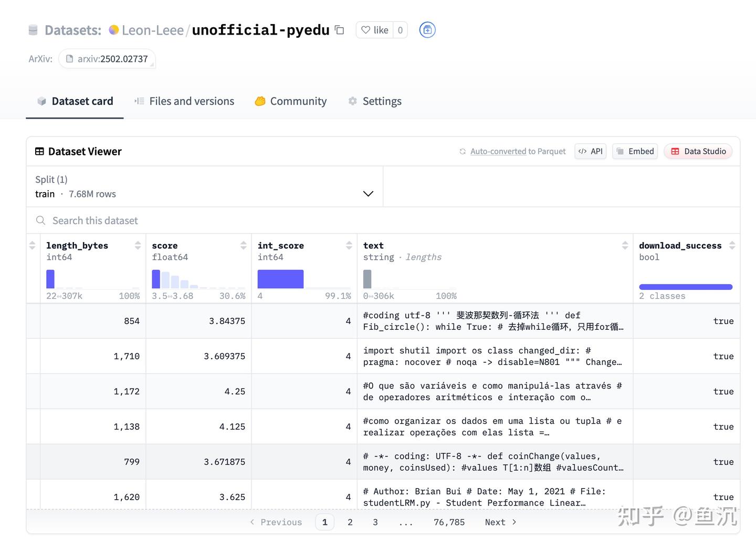The image size is (756, 546).
Task: Open the sort control on the text column
Action: coord(625,245)
